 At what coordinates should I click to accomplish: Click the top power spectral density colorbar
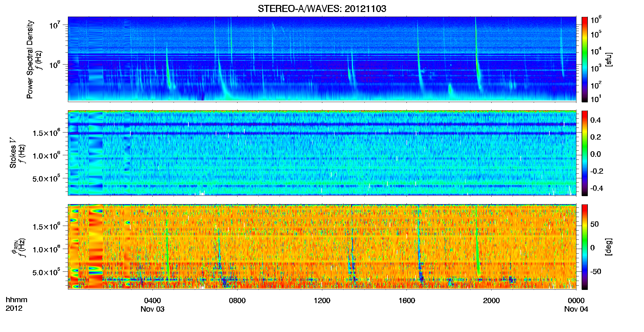pos(585,59)
